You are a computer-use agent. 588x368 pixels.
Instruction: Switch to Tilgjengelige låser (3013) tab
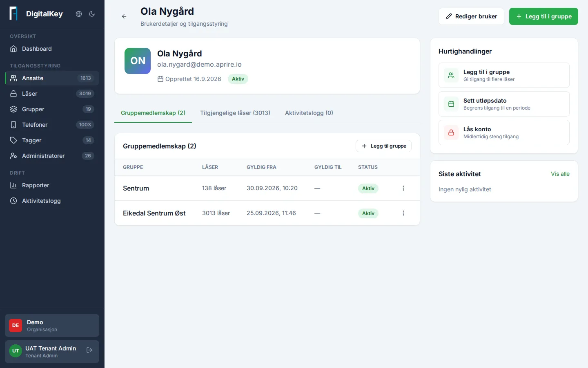tap(235, 113)
